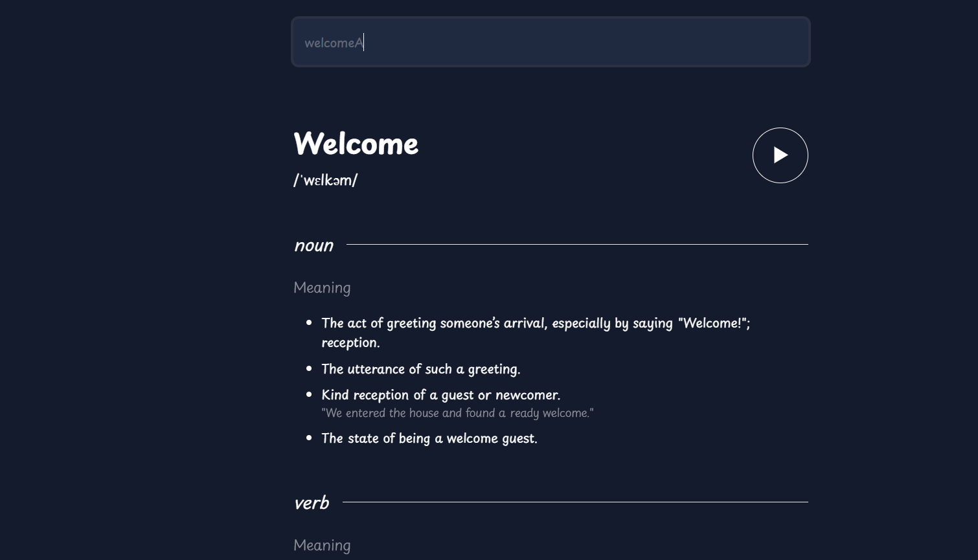This screenshot has height=560, width=978.
Task: Play the pronunciation audio for Welcome
Action: [x=780, y=155]
